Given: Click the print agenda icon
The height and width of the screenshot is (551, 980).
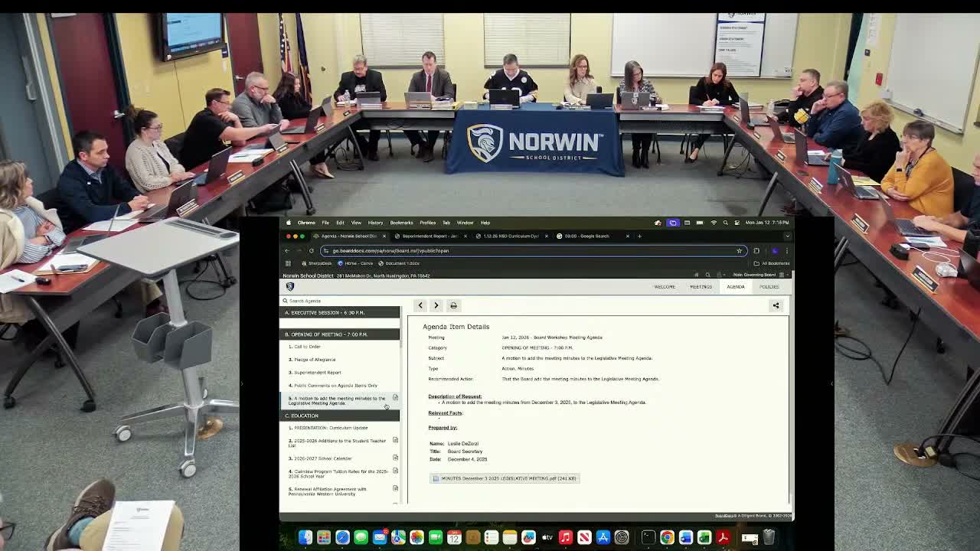Looking at the screenshot, I should [453, 305].
